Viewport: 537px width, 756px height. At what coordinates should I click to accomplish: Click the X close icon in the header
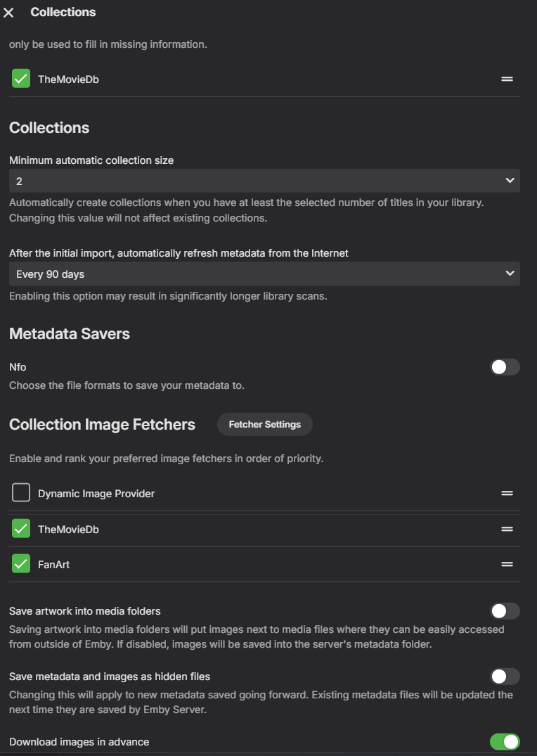pyautogui.click(x=9, y=12)
